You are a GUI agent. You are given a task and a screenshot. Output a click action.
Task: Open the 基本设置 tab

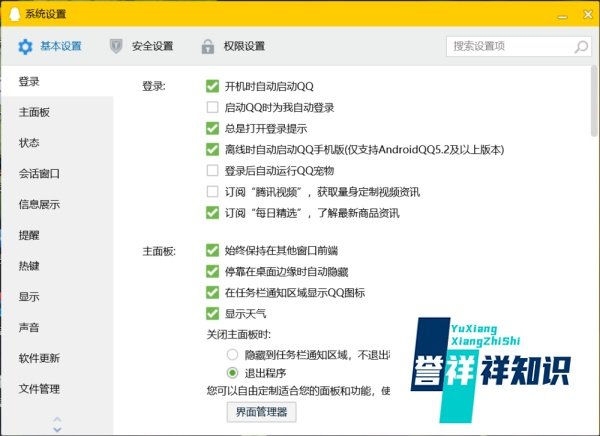[50, 47]
